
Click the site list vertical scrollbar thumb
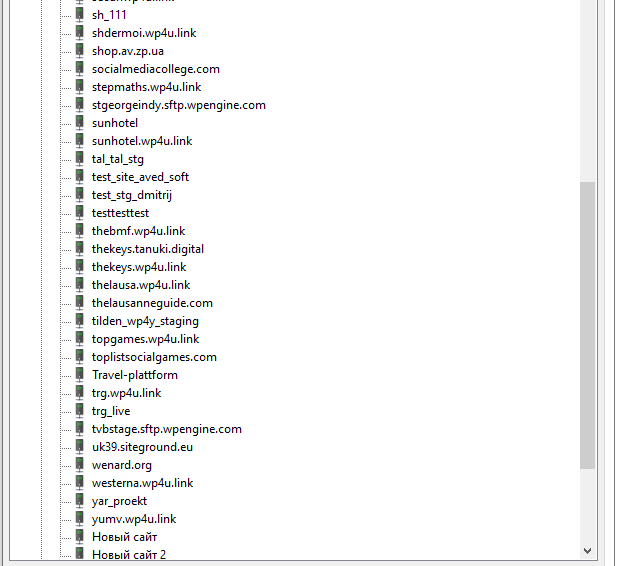[x=587, y=325]
